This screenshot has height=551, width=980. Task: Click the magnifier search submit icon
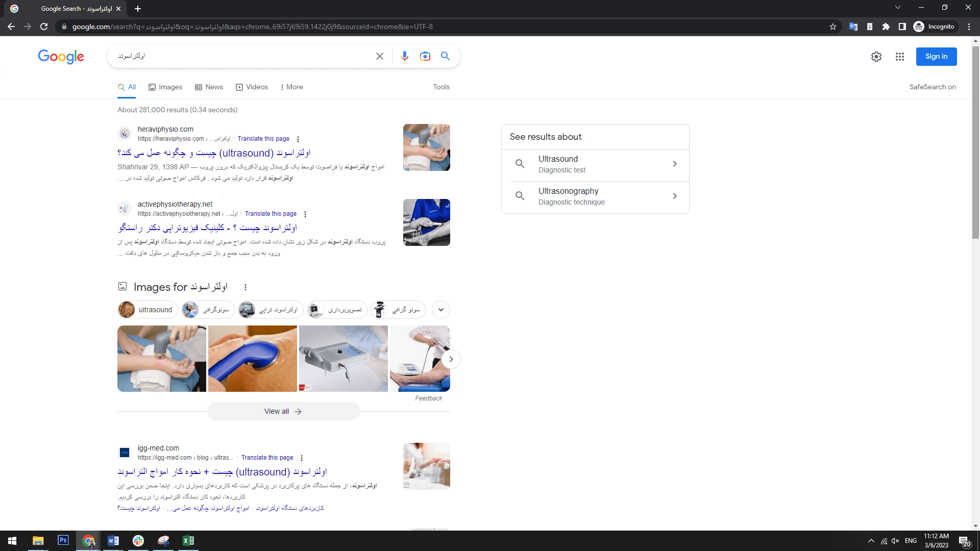pyautogui.click(x=445, y=56)
